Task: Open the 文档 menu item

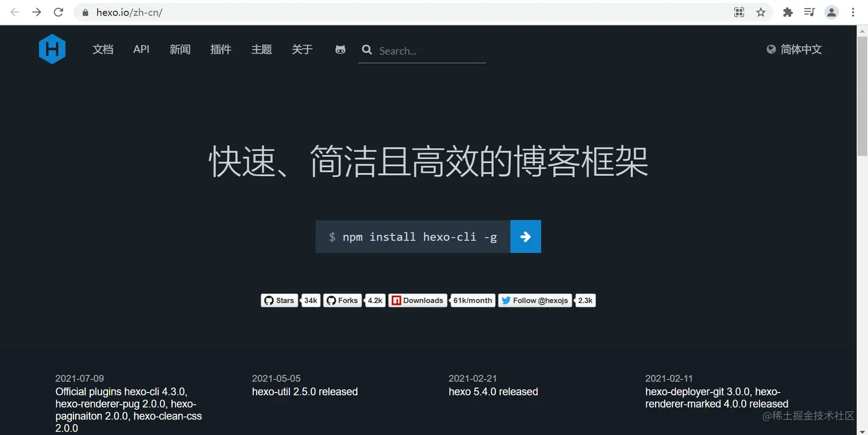Action: (103, 49)
